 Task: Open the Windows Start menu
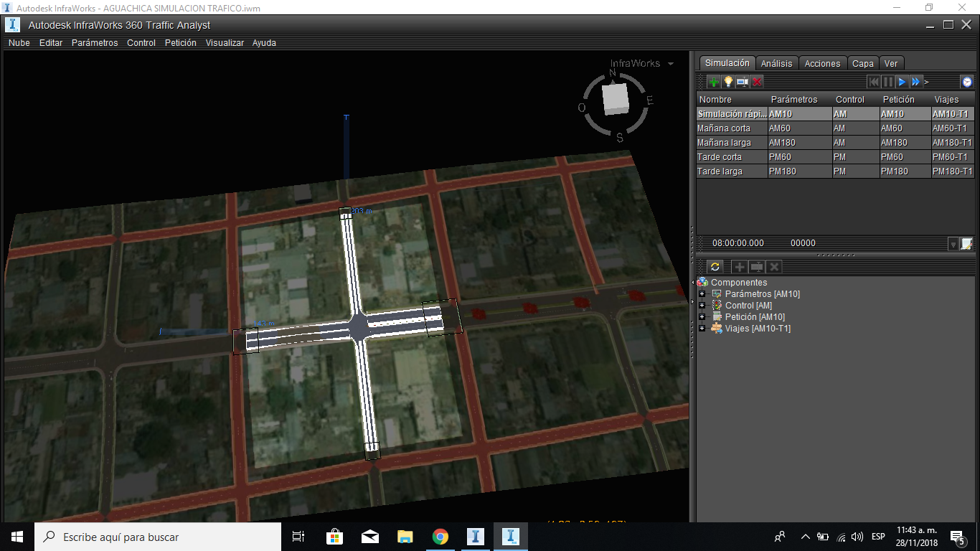click(17, 537)
